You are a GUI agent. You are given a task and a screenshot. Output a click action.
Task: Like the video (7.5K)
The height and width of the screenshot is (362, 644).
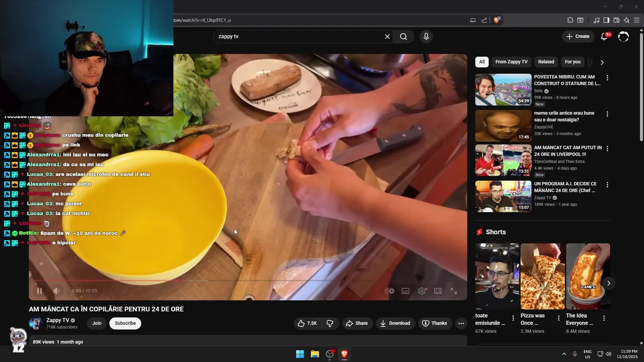point(307,323)
